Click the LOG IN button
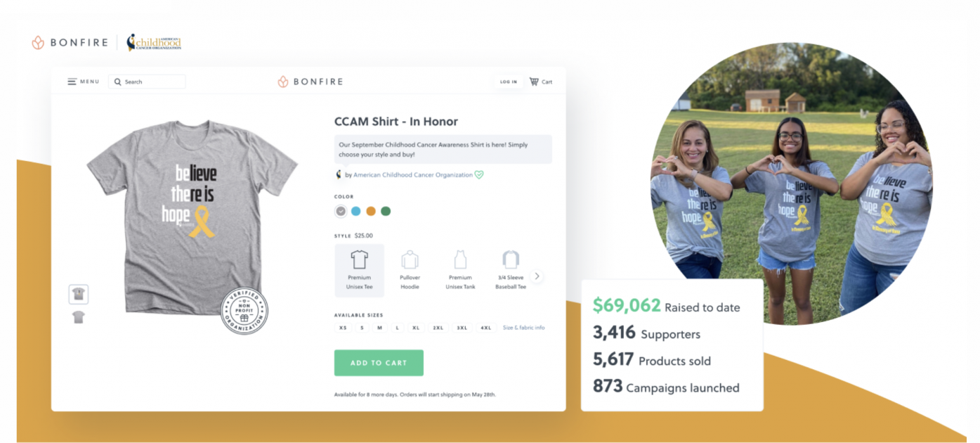The width and height of the screenshot is (980, 443). pos(509,82)
